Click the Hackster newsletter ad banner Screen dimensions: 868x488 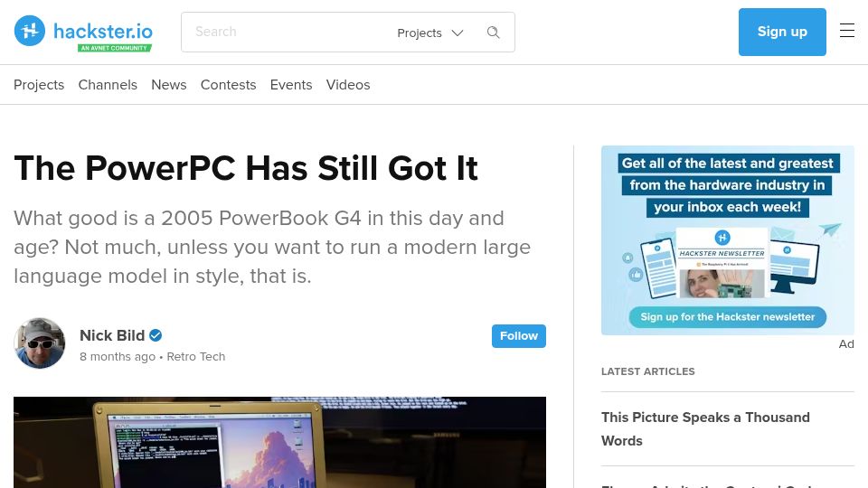coord(727,240)
